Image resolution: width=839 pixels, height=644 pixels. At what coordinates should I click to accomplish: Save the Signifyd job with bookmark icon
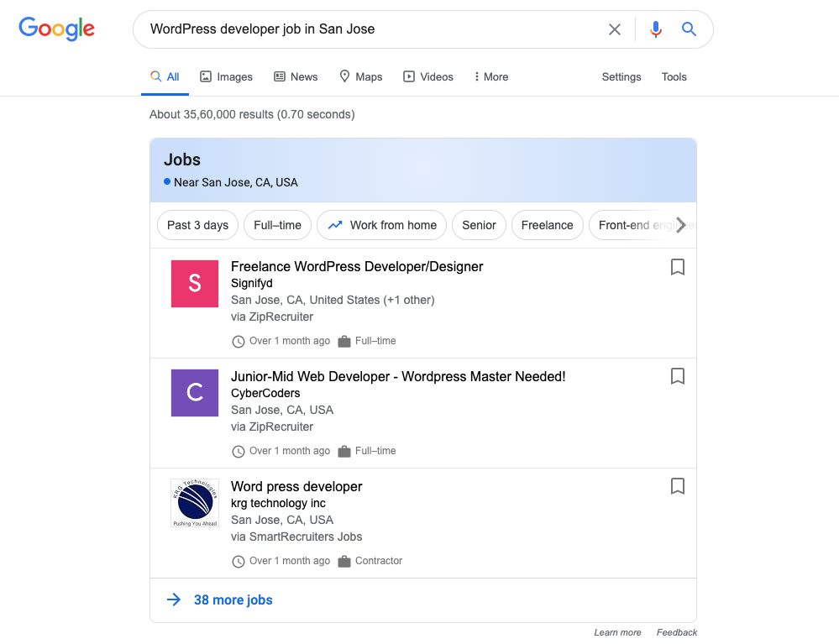pyautogui.click(x=678, y=267)
